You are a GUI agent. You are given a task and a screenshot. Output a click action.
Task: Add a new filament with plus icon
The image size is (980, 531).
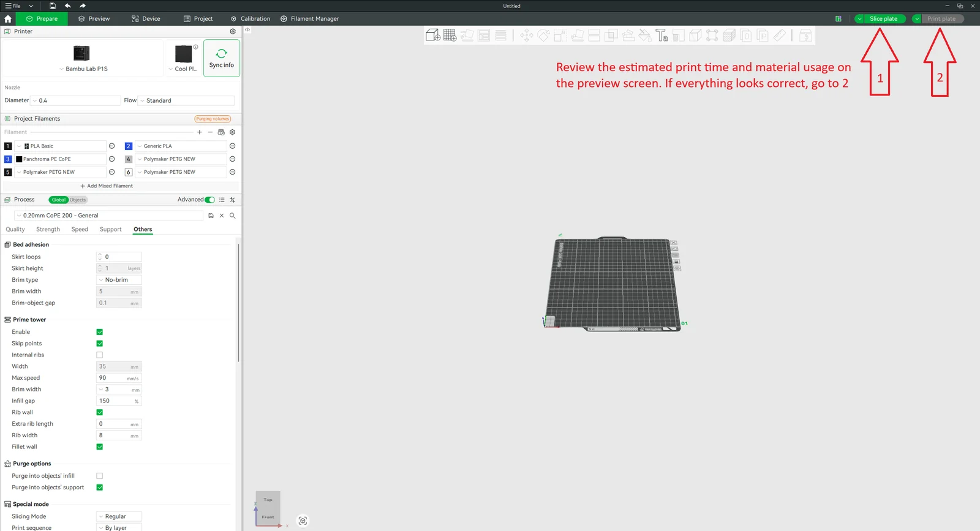199,132
